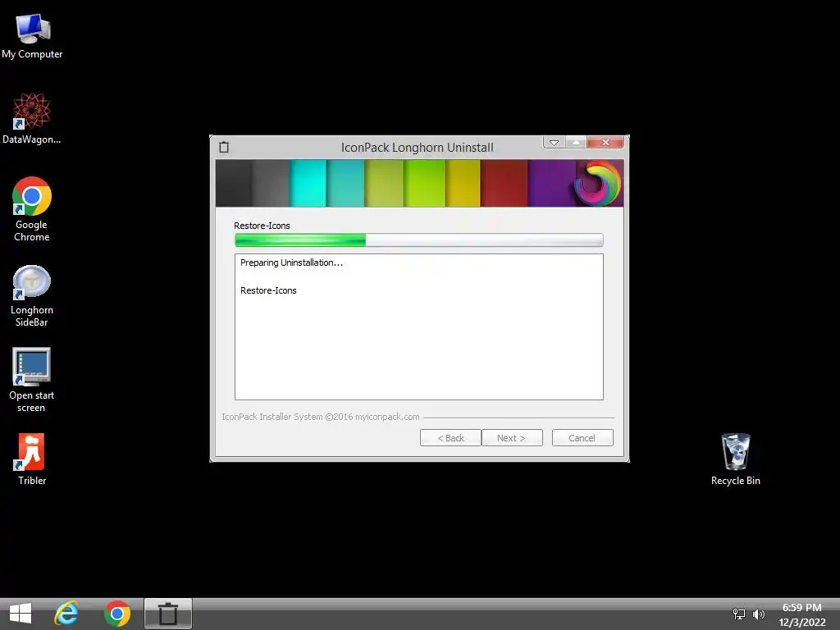Click the down-arrow button in the title bar
The height and width of the screenshot is (630, 840).
tap(554, 143)
